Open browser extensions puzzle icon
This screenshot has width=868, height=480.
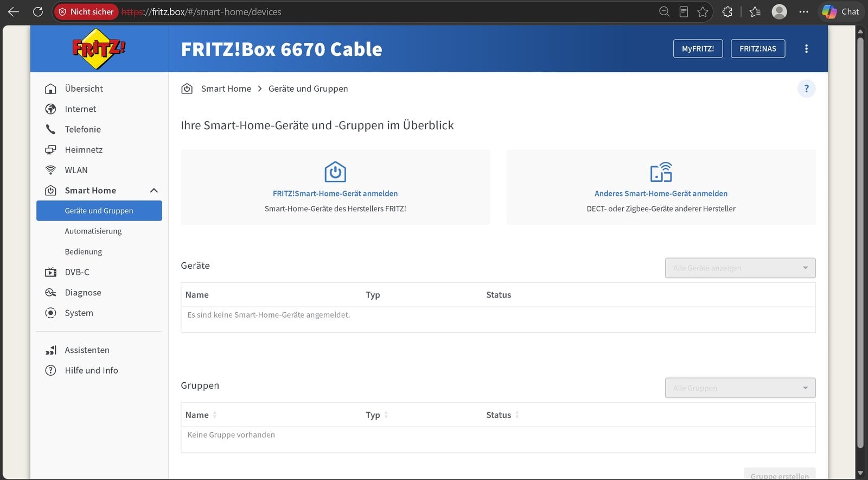coord(727,11)
